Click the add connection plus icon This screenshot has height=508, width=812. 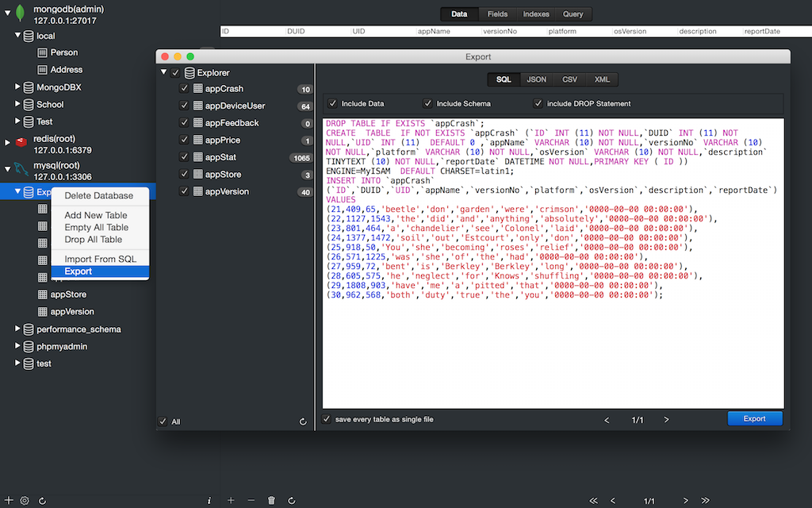click(9, 501)
